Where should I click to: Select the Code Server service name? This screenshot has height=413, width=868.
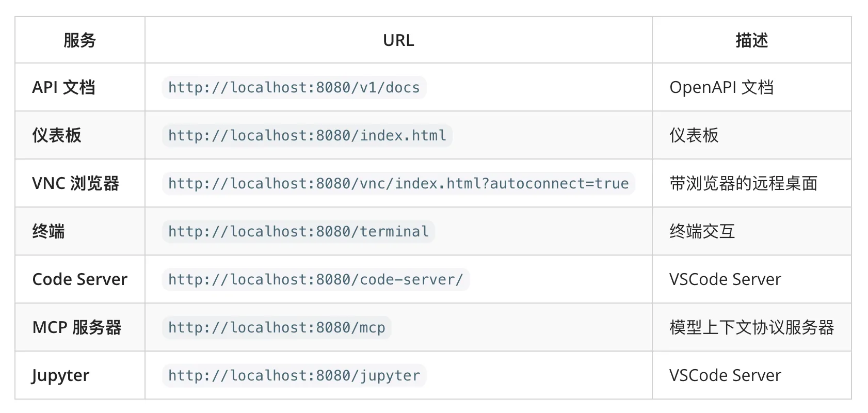click(x=79, y=279)
